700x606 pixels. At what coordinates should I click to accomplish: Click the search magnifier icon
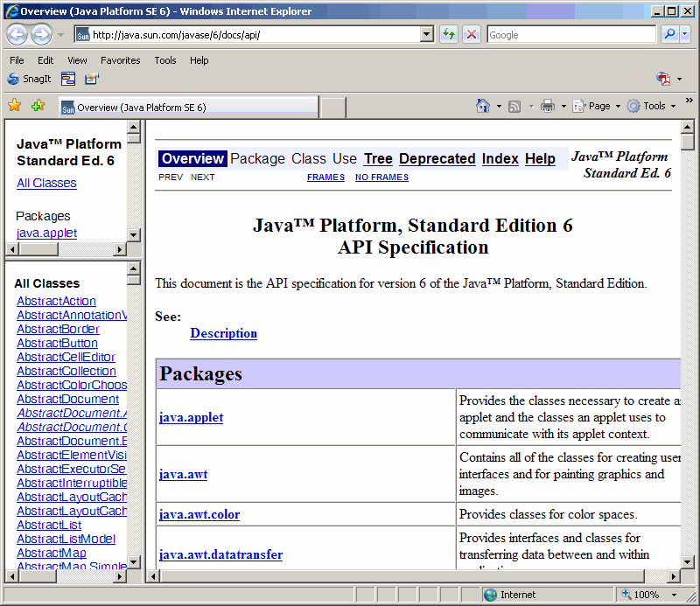pyautogui.click(x=669, y=34)
